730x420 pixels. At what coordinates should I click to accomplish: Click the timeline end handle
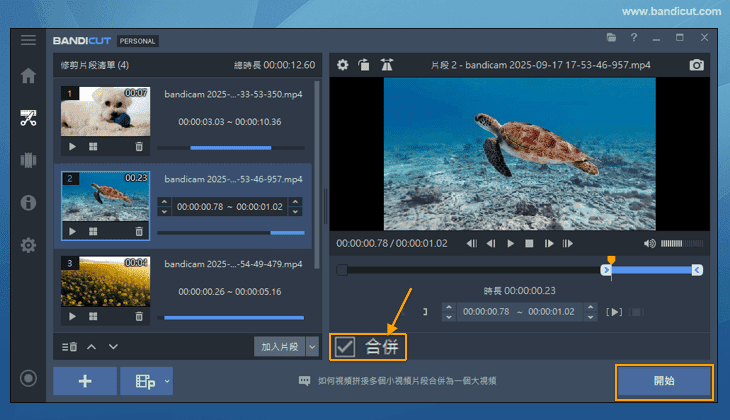(697, 270)
